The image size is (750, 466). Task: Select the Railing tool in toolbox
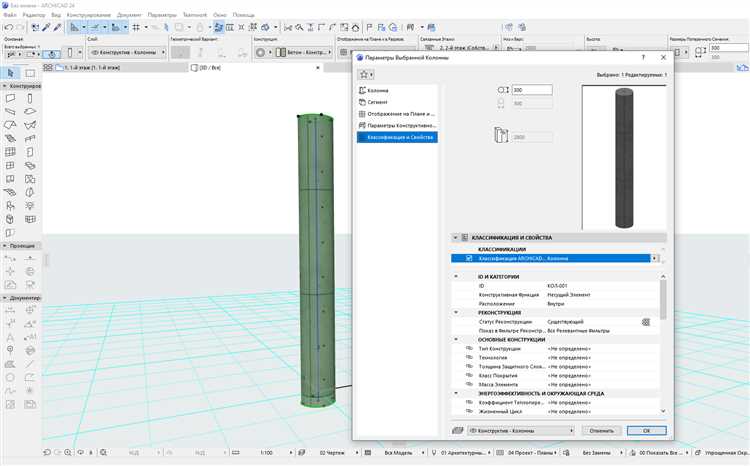(x=30, y=138)
